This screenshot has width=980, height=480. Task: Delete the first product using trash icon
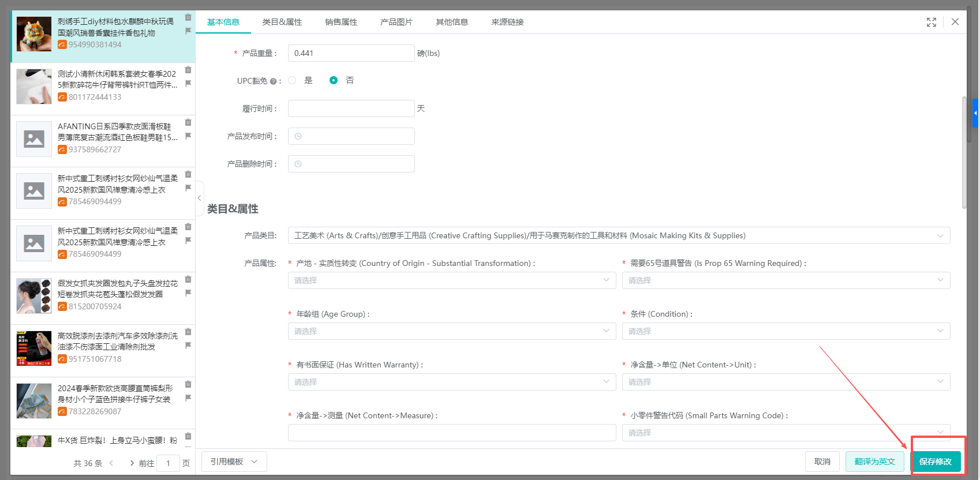tap(188, 17)
